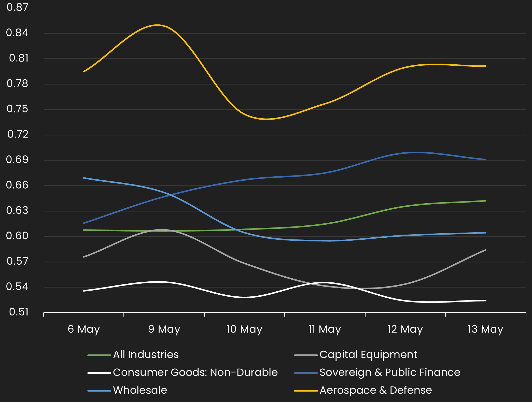The image size is (532, 402).
Task: Click the white Consumer Goods legend swatch
Action: (99, 373)
